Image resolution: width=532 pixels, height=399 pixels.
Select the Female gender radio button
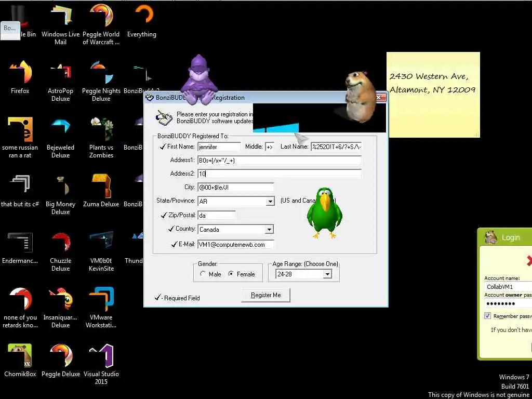231,274
